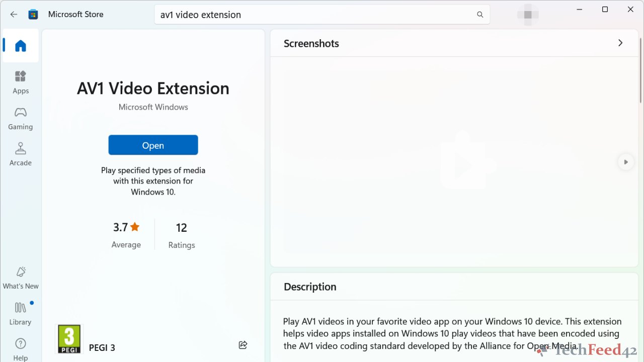Open the Library page
This screenshot has height=362, width=644.
[x=21, y=314]
